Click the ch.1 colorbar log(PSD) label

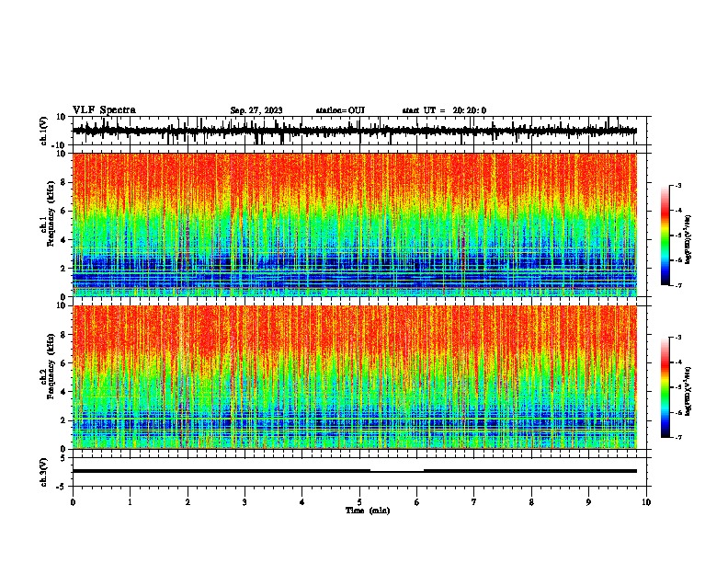point(688,240)
